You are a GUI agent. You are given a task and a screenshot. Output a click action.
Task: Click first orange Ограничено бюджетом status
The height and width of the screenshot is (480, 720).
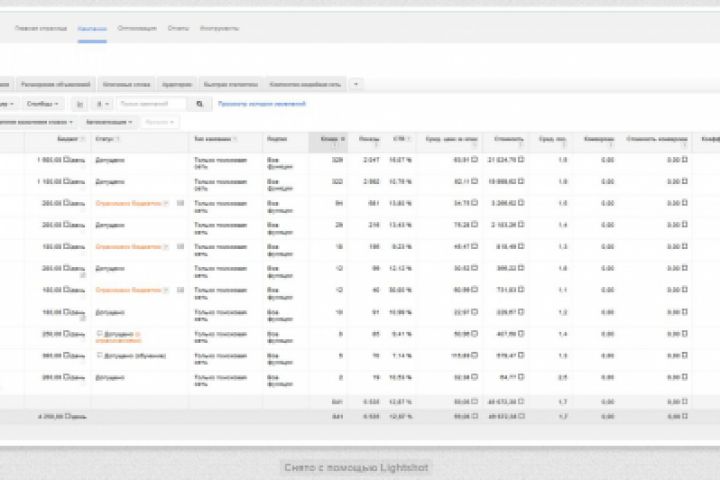click(x=129, y=203)
